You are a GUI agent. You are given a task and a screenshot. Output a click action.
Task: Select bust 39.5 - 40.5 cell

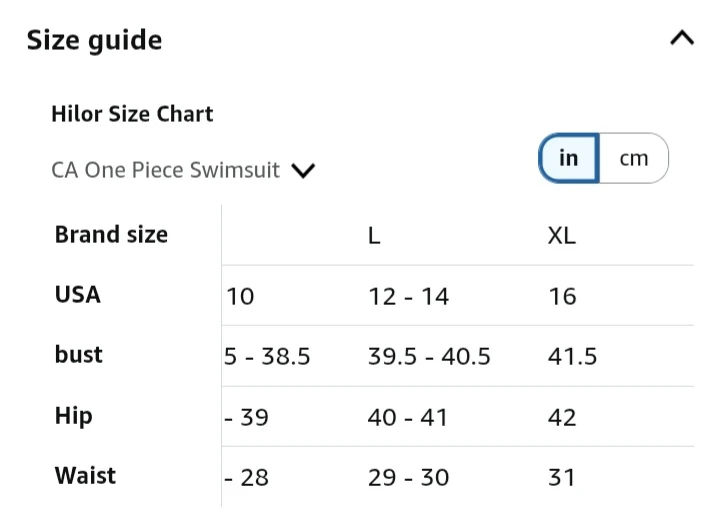[429, 356]
